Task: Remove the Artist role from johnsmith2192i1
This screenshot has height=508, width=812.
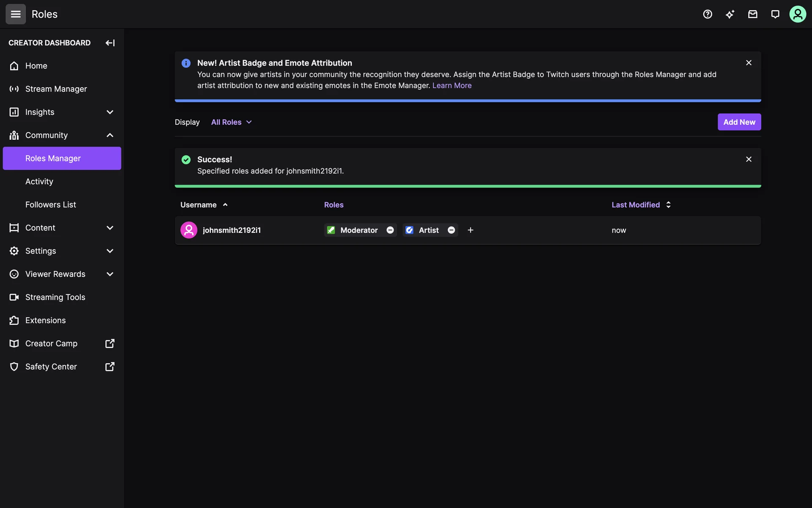Action: coord(451,230)
